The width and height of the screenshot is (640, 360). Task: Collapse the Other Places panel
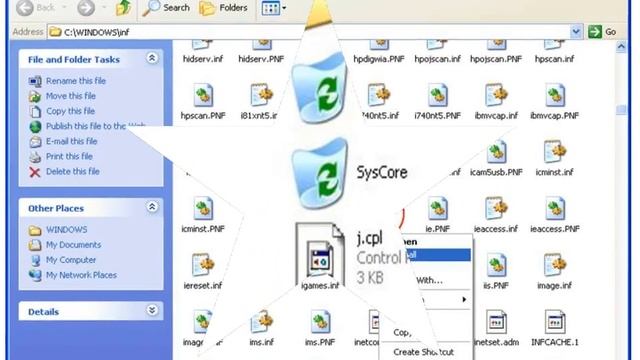(152, 207)
